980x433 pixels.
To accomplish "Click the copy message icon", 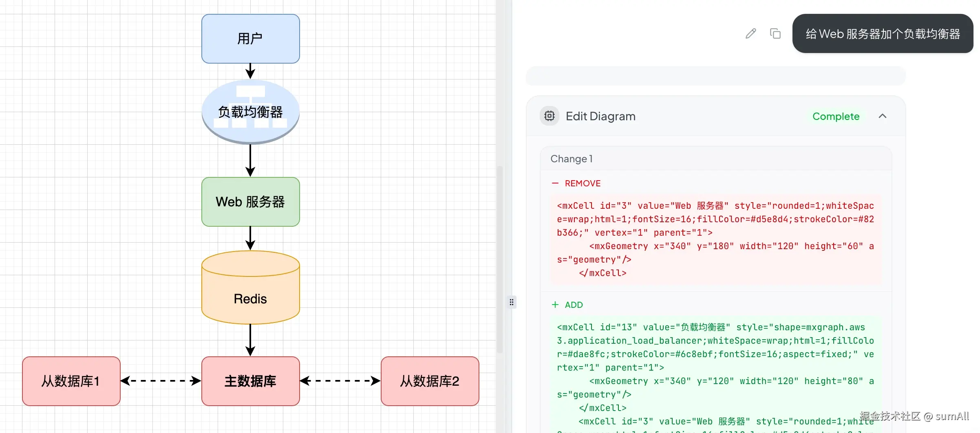I will click(775, 33).
